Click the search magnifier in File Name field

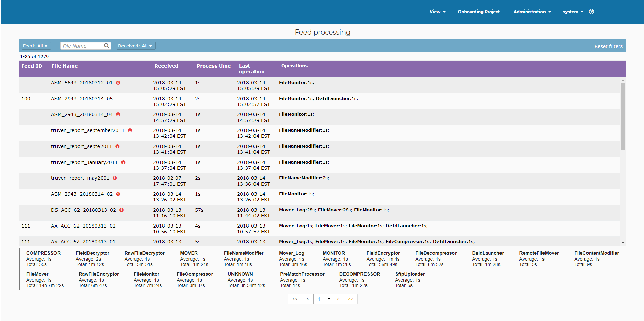point(107,46)
